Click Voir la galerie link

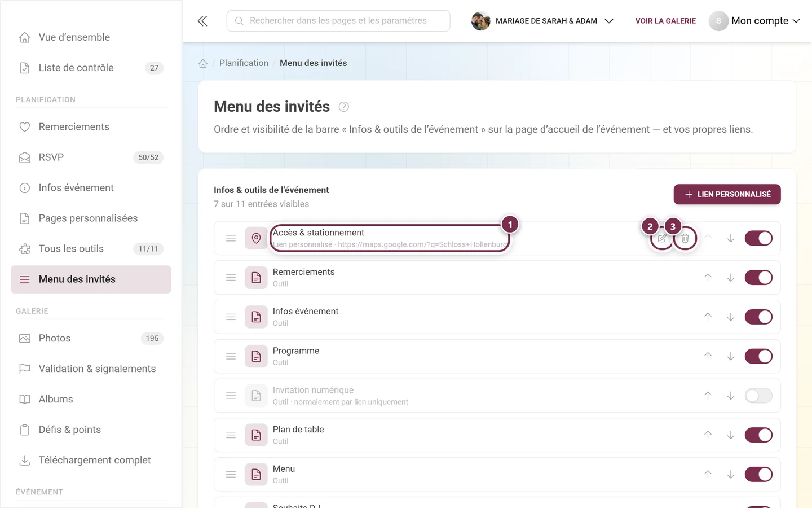point(665,21)
